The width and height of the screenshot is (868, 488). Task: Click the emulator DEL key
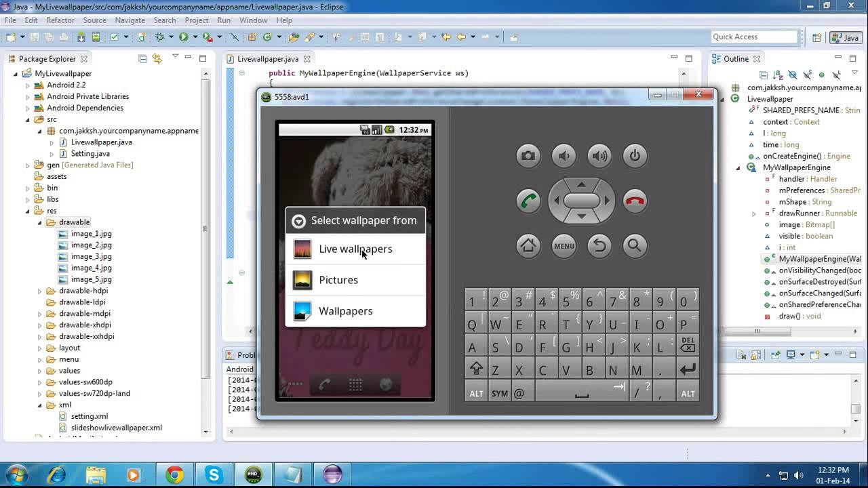click(688, 345)
